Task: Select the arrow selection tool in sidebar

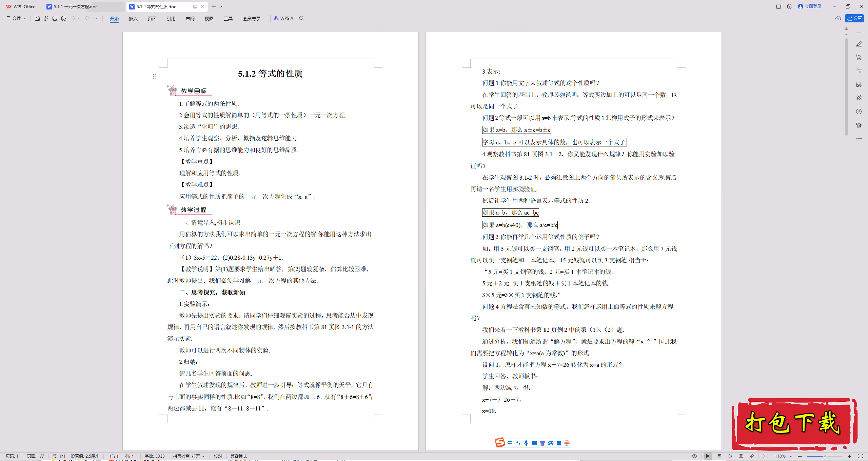Action: [859, 57]
